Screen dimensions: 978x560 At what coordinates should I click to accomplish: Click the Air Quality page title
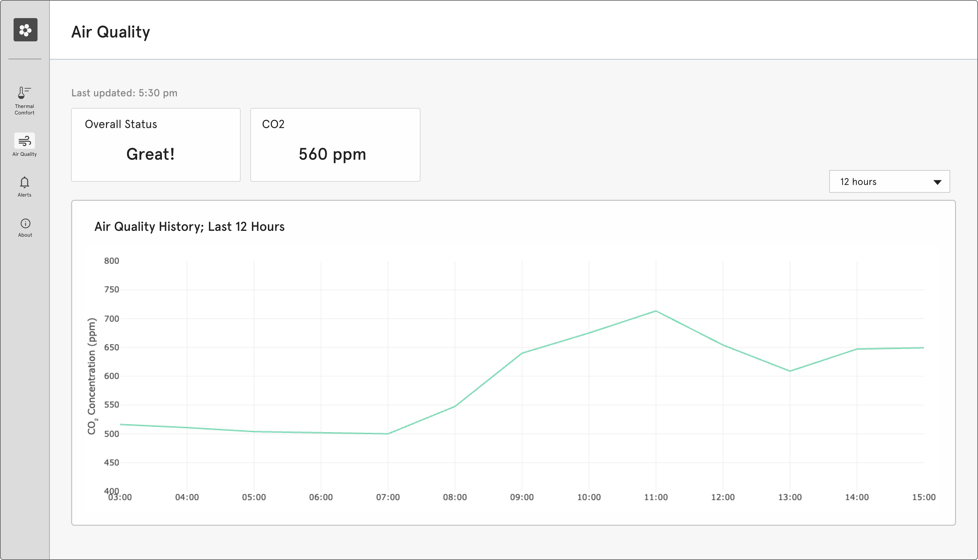pos(111,32)
